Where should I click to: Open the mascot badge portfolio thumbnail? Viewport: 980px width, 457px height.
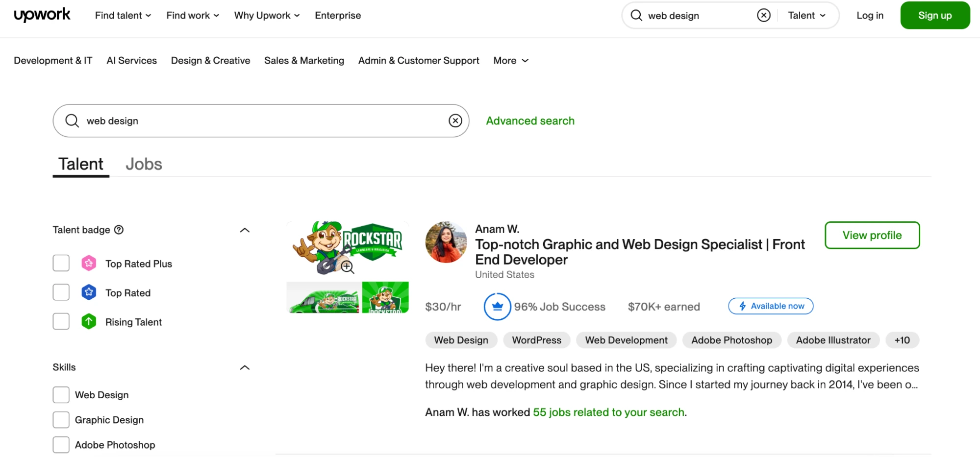click(x=385, y=297)
